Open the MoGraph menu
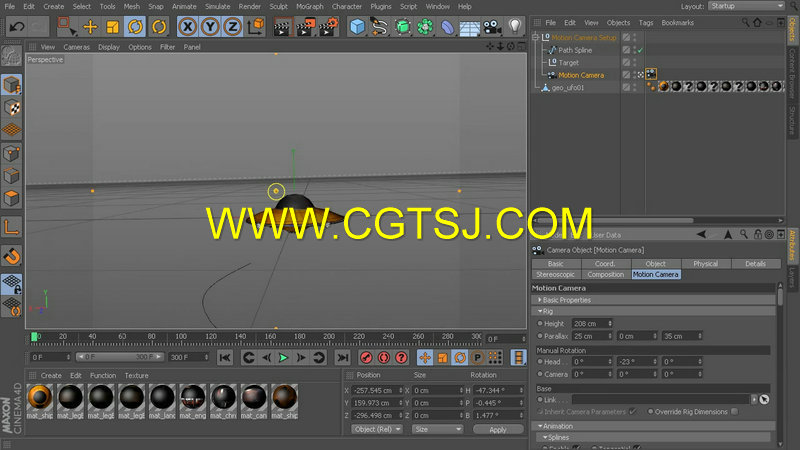This screenshot has width=800, height=450. (310, 7)
